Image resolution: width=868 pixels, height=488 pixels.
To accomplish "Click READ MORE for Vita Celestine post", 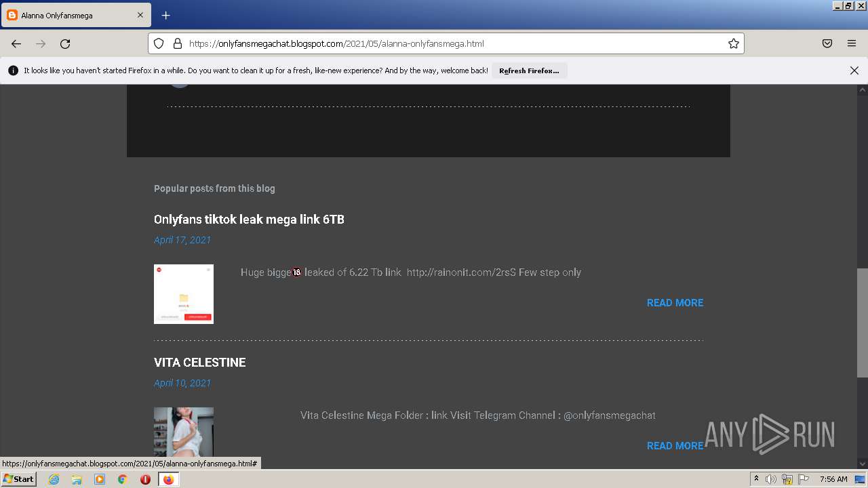I will pyautogui.click(x=675, y=446).
